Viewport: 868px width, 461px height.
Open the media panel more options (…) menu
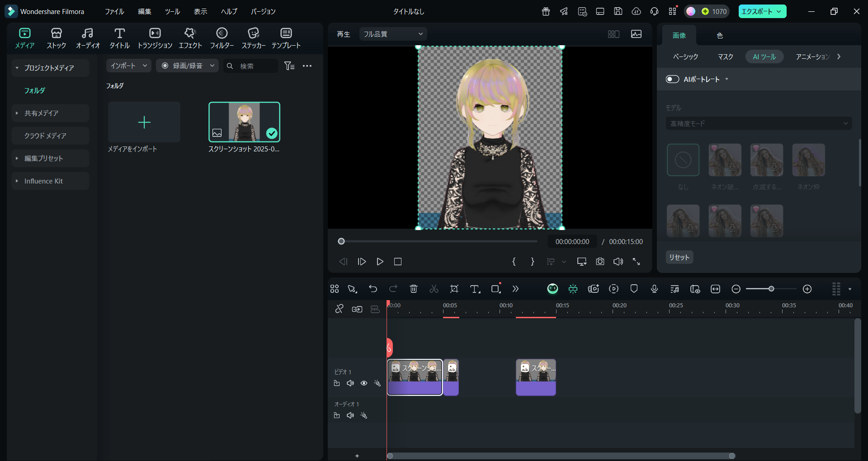pyautogui.click(x=307, y=66)
